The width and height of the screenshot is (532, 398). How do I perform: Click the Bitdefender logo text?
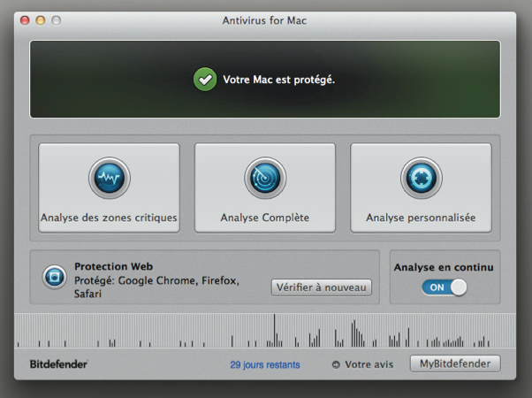[58, 364]
